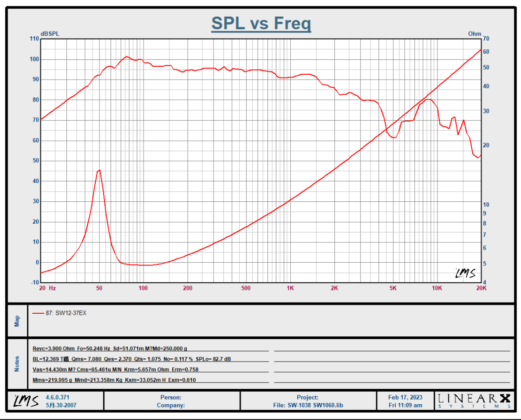This screenshot has height=420, width=521.
Task: Click the "dBSPL" axis unit label
Action: (50, 34)
